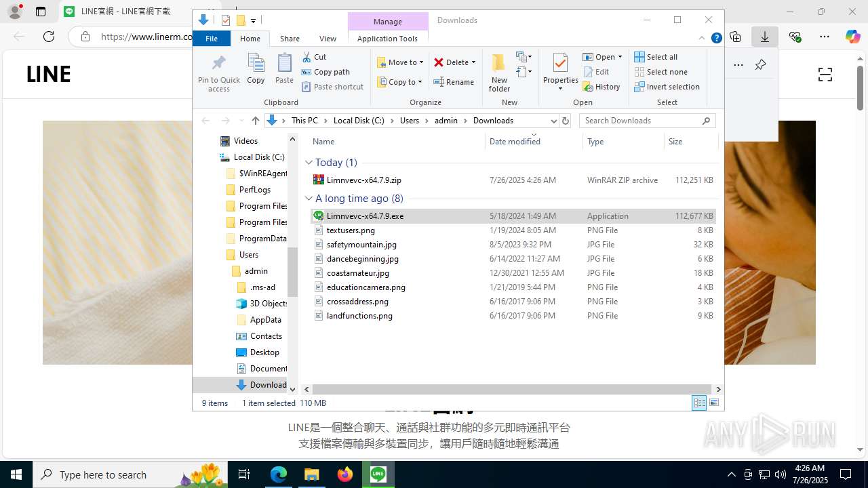Switch to the Share tab
The image size is (868, 488).
pos(290,39)
